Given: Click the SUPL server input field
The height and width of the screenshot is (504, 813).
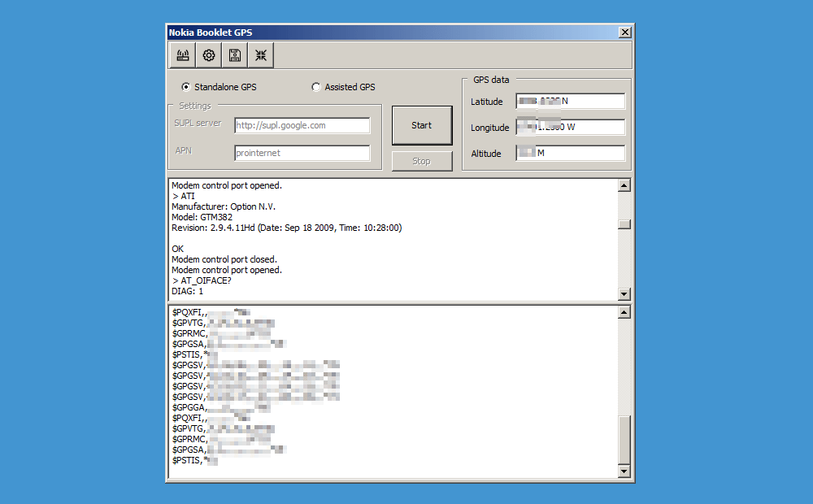Looking at the screenshot, I should (x=302, y=125).
